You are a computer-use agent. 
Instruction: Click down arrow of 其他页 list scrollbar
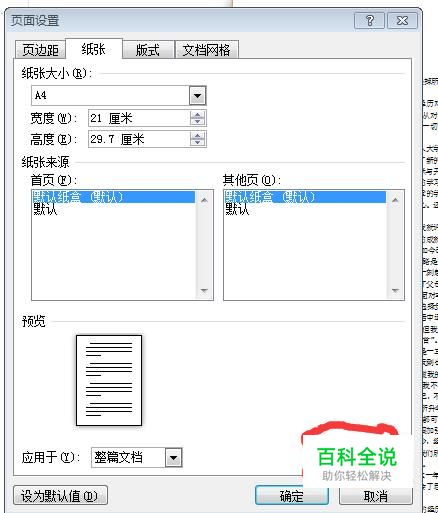(395, 290)
